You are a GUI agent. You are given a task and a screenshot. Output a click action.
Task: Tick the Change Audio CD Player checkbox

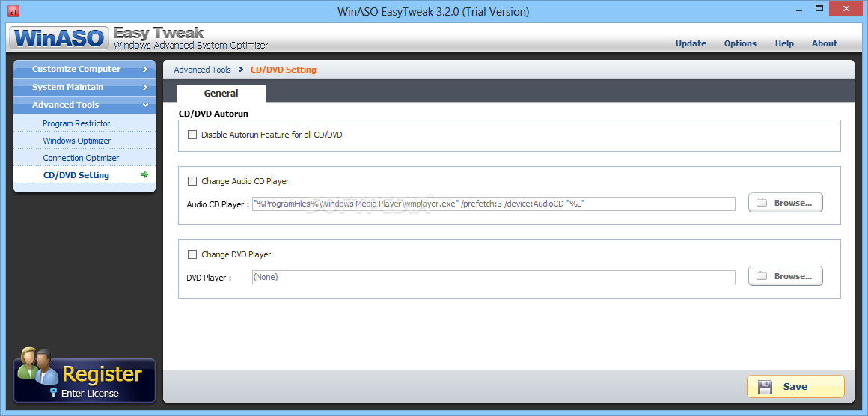(192, 181)
